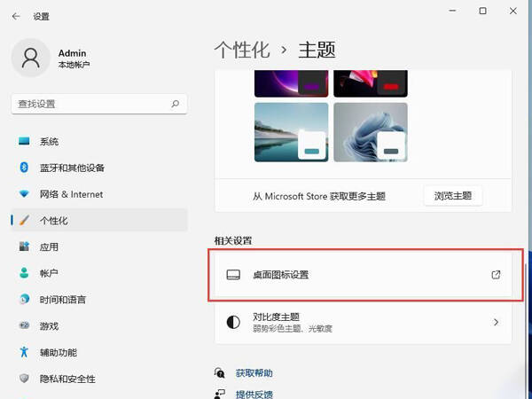
Task: Click the network Wi-Fi icon
Action: point(24,193)
